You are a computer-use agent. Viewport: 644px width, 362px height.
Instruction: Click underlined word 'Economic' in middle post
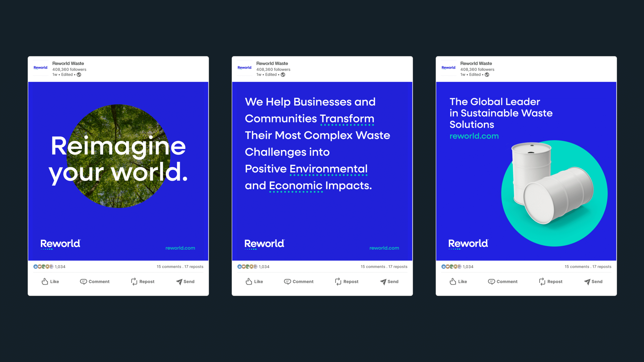pyautogui.click(x=296, y=186)
